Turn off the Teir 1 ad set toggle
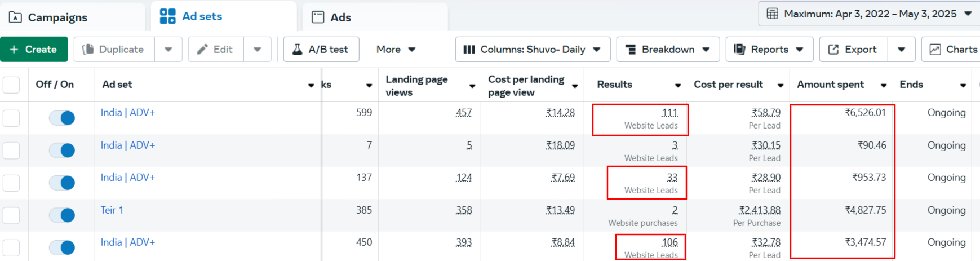Image resolution: width=980 pixels, height=261 pixels. 62,215
